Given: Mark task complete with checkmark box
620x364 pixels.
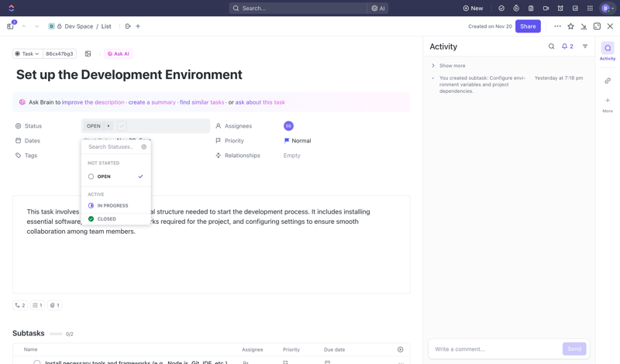Looking at the screenshot, I should pos(122,125).
